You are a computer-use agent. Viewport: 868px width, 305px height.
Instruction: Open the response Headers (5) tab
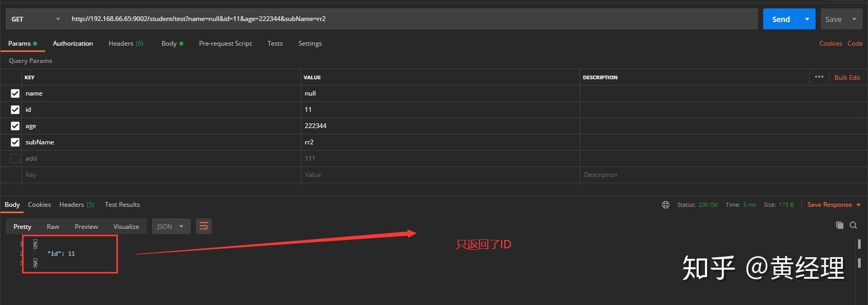[77, 205]
